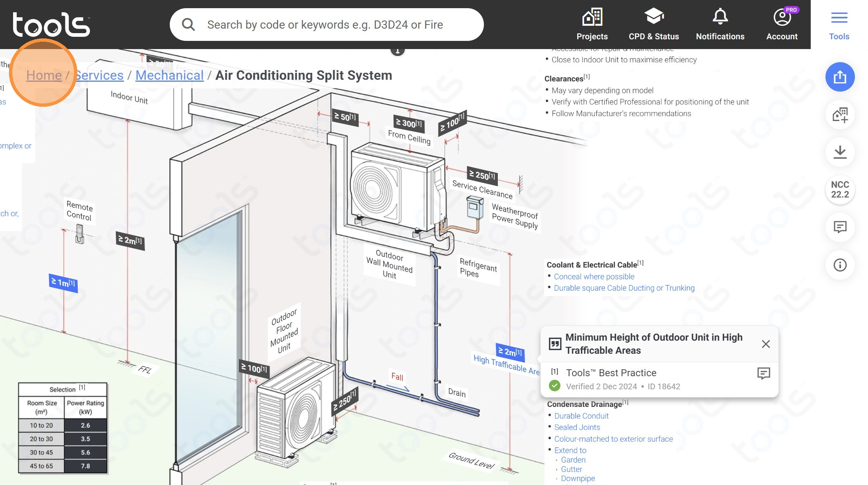
Task: Navigate to Mechanical breadcrumb link
Action: tap(169, 75)
